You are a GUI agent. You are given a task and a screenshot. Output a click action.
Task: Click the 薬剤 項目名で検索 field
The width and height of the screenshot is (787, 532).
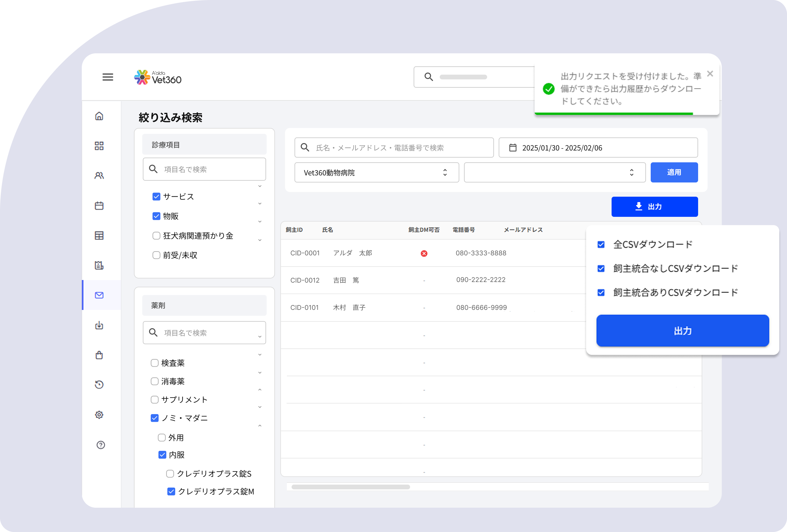[x=204, y=333]
